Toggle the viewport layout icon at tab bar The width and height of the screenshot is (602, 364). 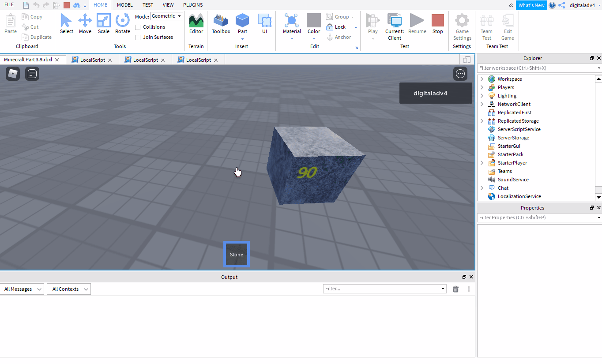click(467, 60)
